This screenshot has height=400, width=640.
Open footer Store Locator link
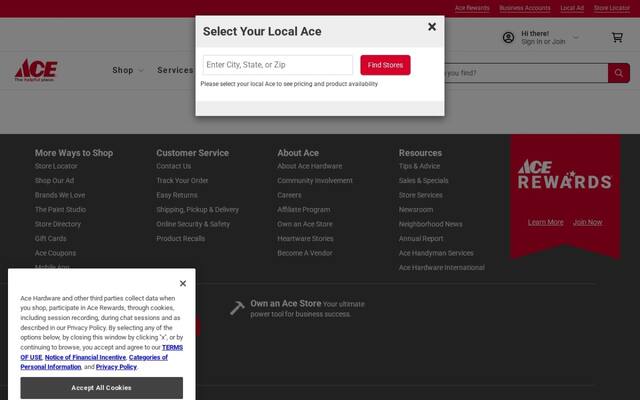(x=56, y=166)
